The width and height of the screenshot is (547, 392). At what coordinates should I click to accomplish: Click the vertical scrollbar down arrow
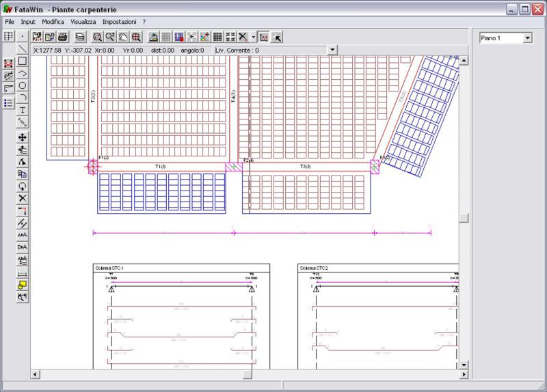tap(464, 365)
